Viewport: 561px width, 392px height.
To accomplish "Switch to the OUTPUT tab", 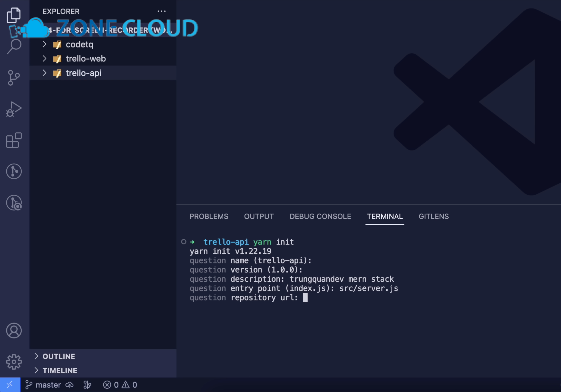I will 259,216.
